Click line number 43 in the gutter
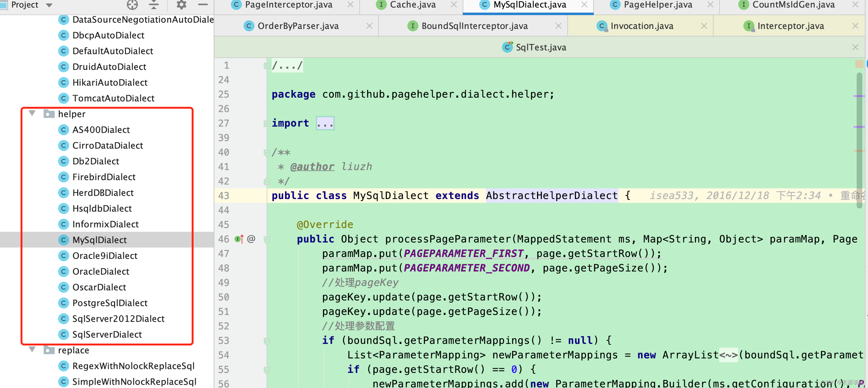868x388 pixels. (x=224, y=196)
